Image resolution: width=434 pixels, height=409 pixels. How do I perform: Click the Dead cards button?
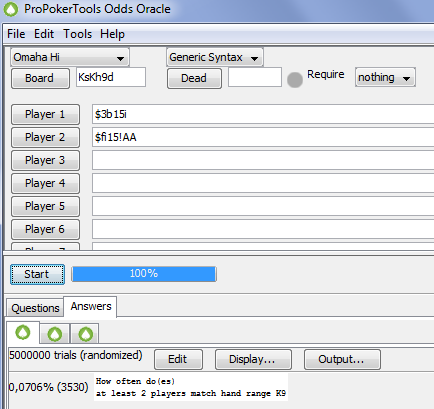194,78
